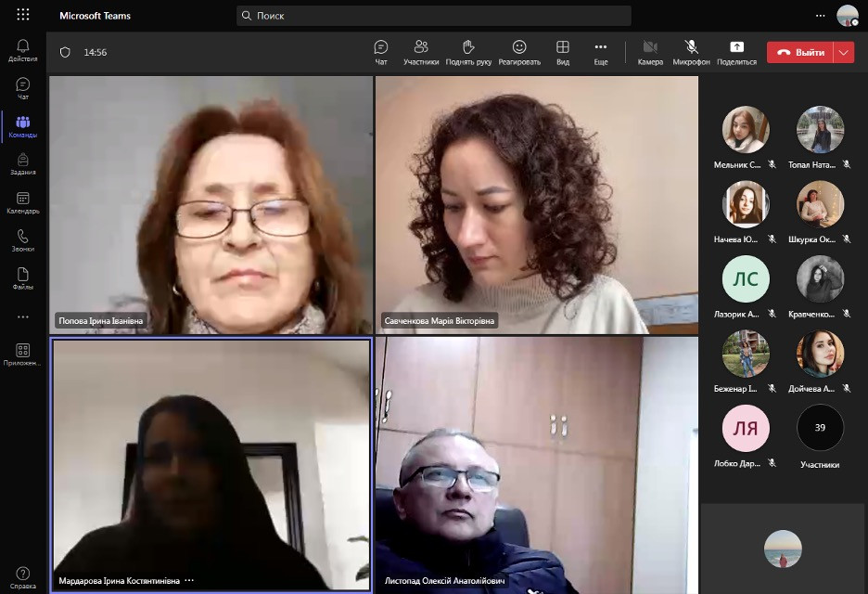Select Савченкова Марія Вікторівна video tile
The height and width of the screenshot is (594, 868).
537,205
